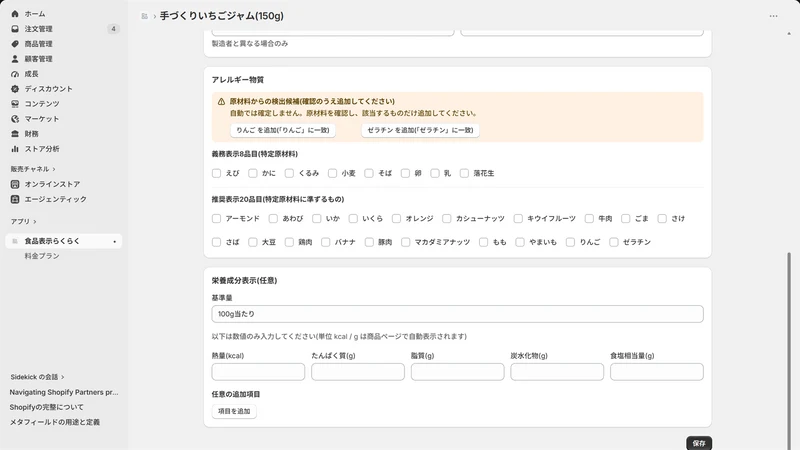The height and width of the screenshot is (450, 800).
Task: Tick the 大豆 checkbox
Action: 253,242
